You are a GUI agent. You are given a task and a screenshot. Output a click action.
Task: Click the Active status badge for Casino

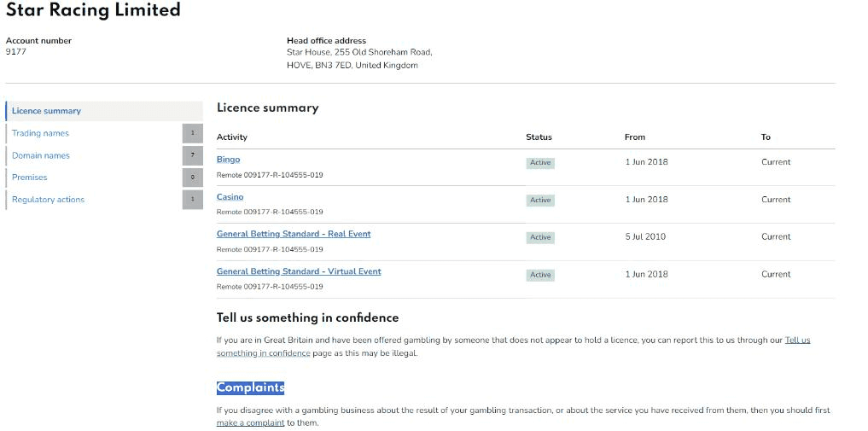tap(540, 201)
